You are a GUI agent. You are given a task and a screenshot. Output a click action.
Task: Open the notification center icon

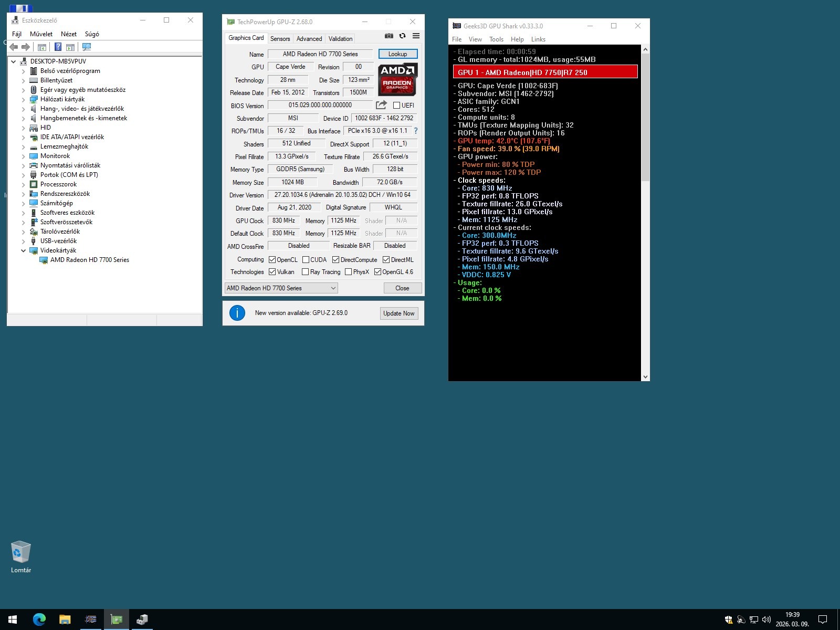point(823,619)
